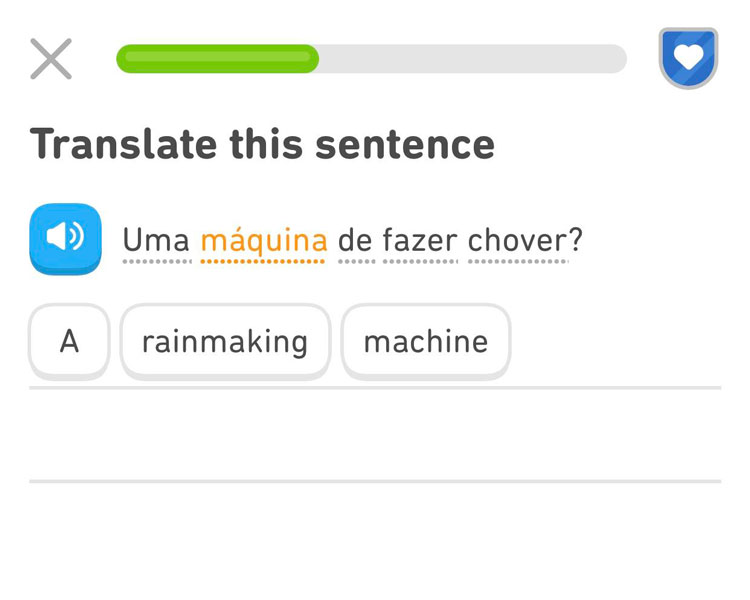
Task: Click the gray unfilled part of progress bar
Action: pyautogui.click(x=472, y=59)
